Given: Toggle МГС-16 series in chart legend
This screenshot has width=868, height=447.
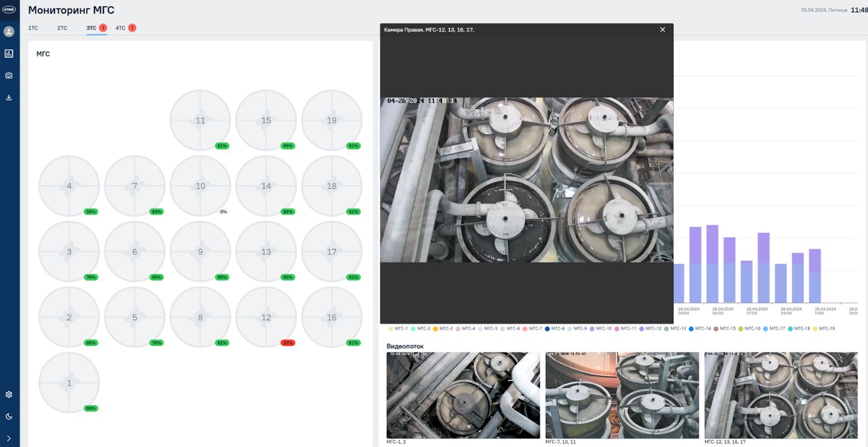Looking at the screenshot, I should pyautogui.click(x=750, y=329).
